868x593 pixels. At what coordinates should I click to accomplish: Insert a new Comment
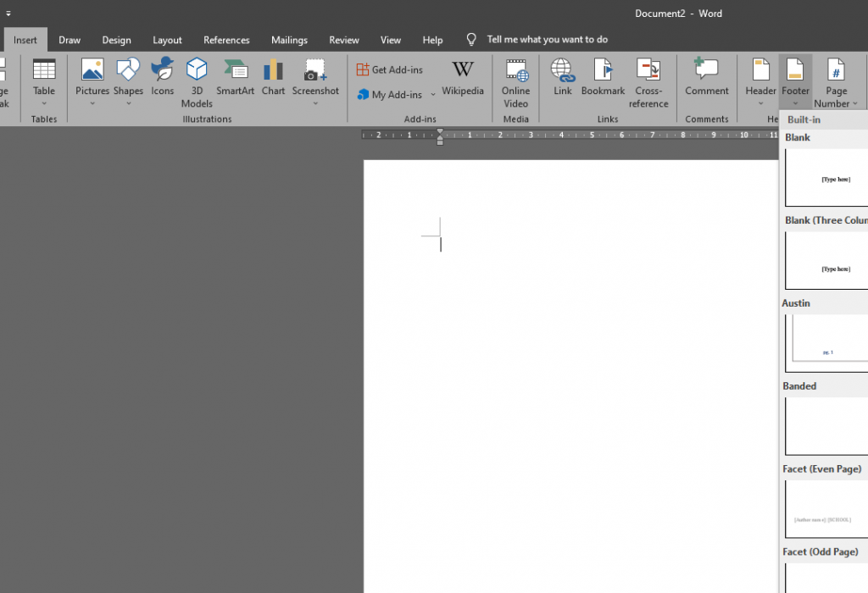(x=707, y=79)
